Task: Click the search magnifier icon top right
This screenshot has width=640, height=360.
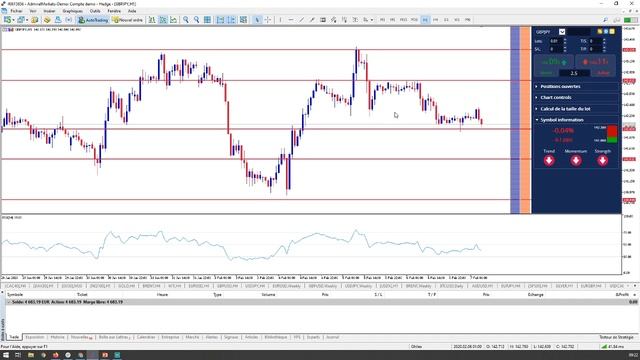Action: (x=605, y=20)
